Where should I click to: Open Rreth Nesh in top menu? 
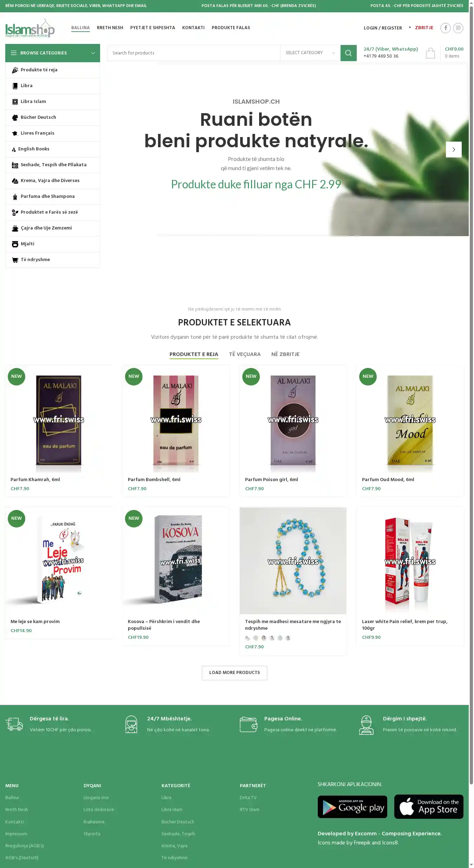[x=110, y=28]
